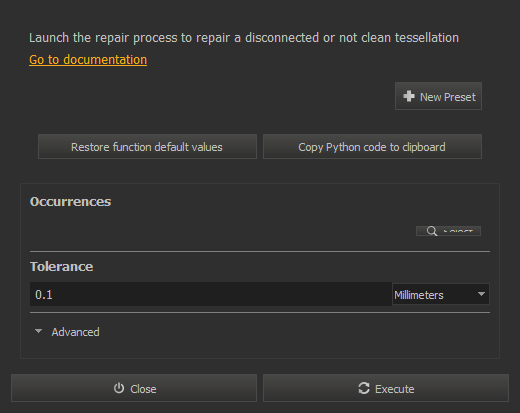Click the power icon on Close
This screenshot has width=520, height=413.
pos(119,388)
